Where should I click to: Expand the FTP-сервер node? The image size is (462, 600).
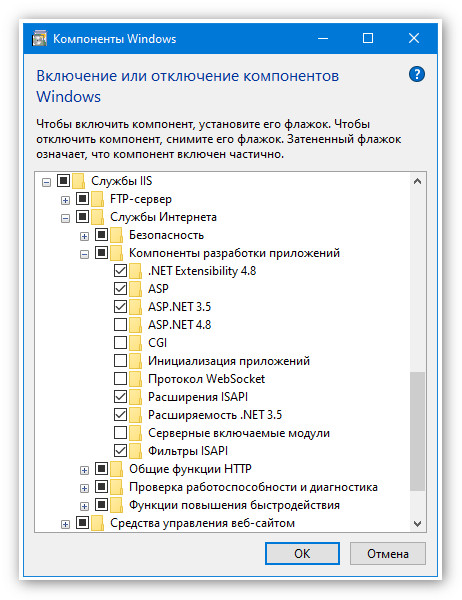coord(65,200)
